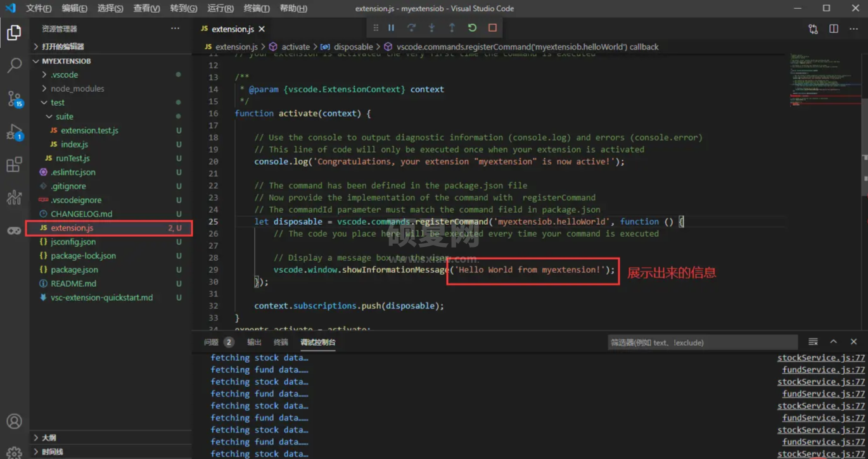
Task: Click debug Step Into button
Action: click(431, 28)
